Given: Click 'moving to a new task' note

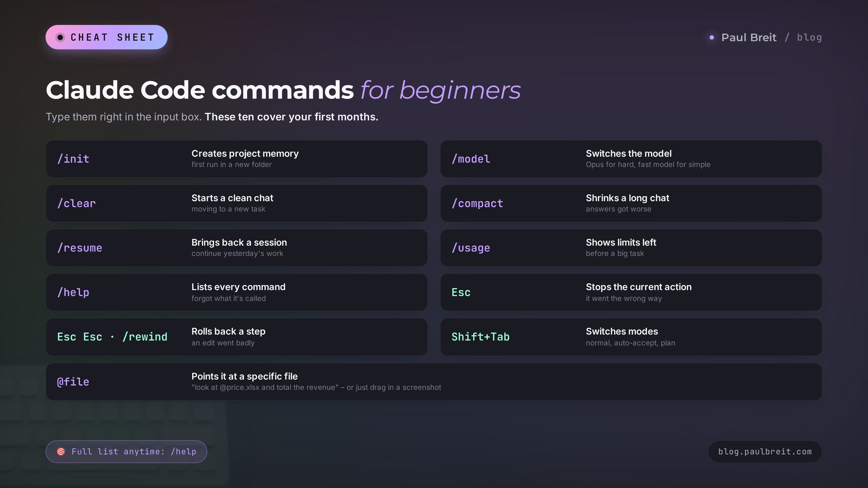Looking at the screenshot, I should coord(228,209).
